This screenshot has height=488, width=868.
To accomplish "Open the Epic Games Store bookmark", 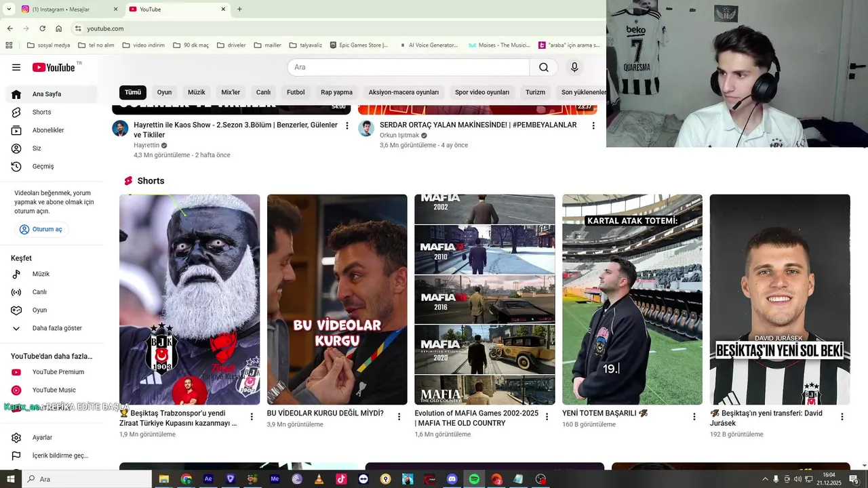I will (x=359, y=45).
